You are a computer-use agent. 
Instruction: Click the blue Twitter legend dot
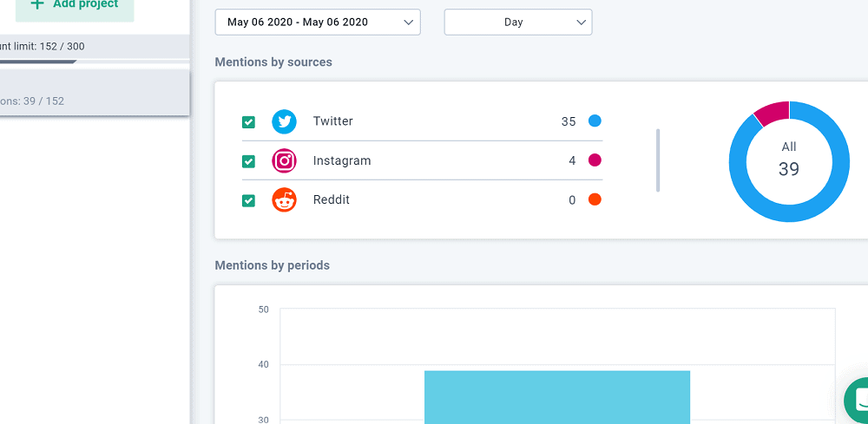pos(595,121)
